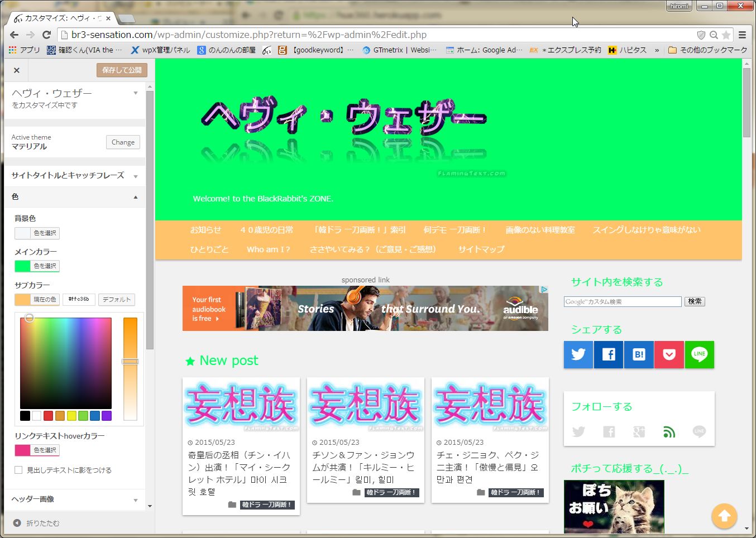Share page with green LINE icon
Viewport: 756px width, 538px height.
pos(699,354)
